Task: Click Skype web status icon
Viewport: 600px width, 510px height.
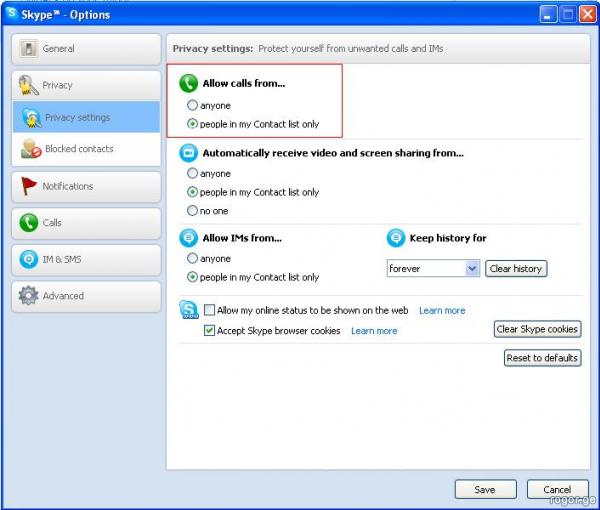Action: tap(189, 310)
